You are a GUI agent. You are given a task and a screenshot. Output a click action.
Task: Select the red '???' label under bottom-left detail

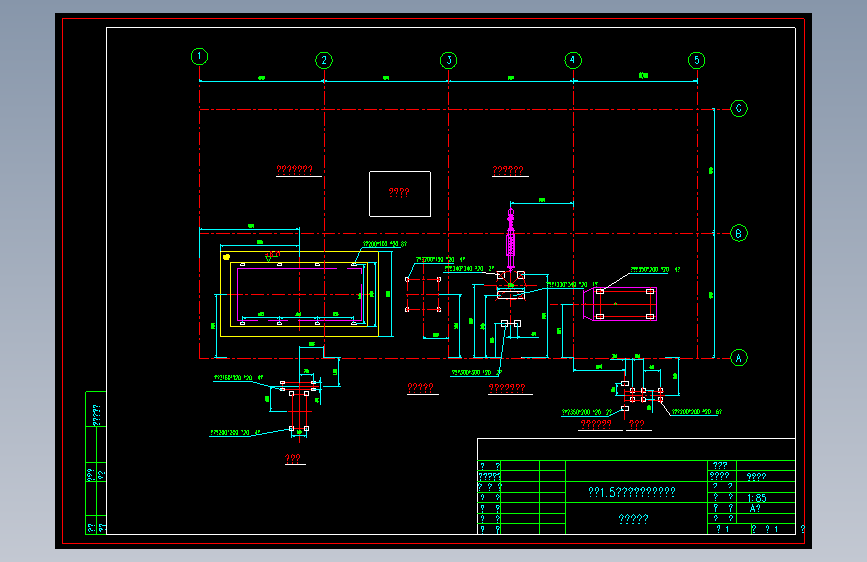(293, 459)
